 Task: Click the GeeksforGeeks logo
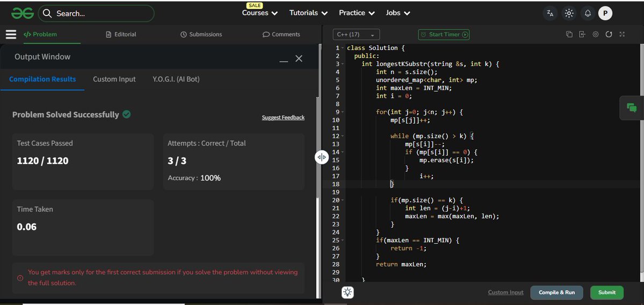point(22,13)
